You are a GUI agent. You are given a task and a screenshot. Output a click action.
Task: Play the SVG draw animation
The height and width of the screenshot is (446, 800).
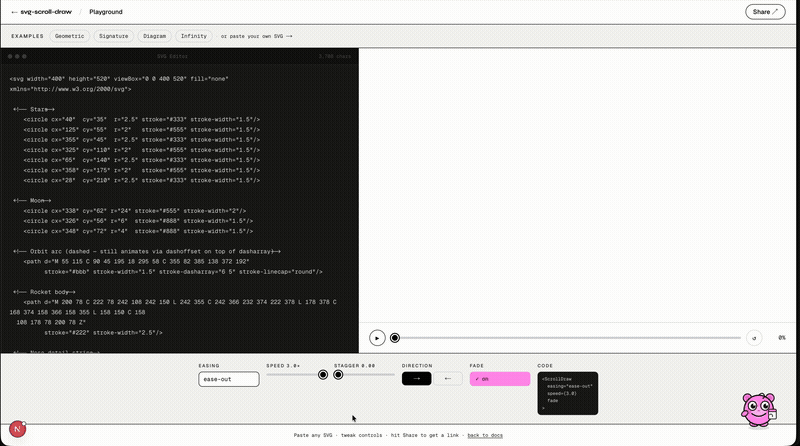pyautogui.click(x=377, y=338)
